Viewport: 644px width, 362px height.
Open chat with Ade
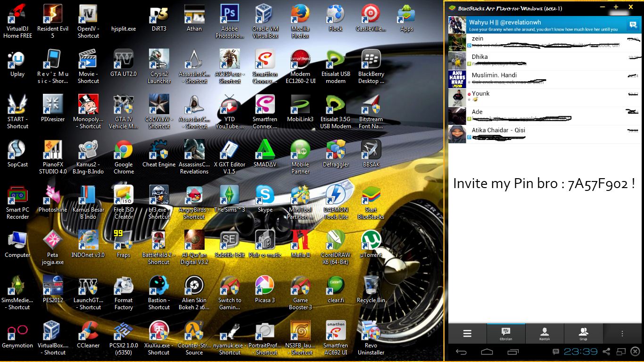pos(545,116)
